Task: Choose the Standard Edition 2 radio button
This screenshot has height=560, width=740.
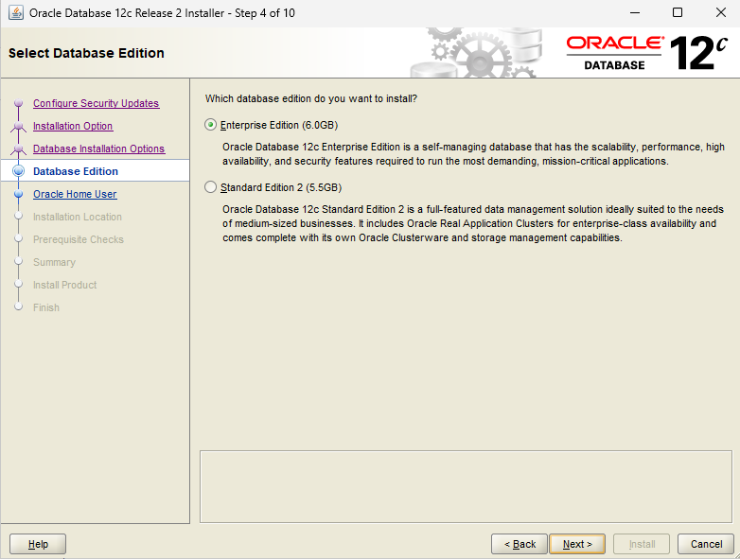Action: [x=210, y=187]
